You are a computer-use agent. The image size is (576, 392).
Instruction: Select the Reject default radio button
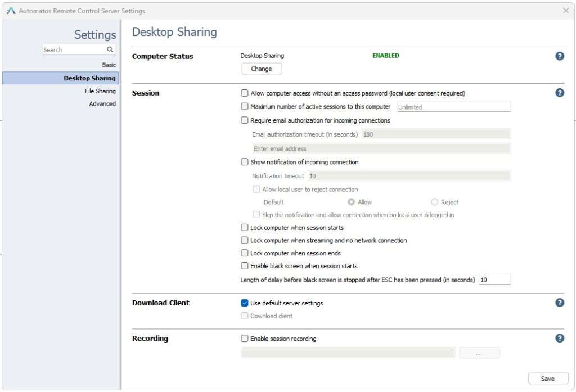[x=434, y=201]
